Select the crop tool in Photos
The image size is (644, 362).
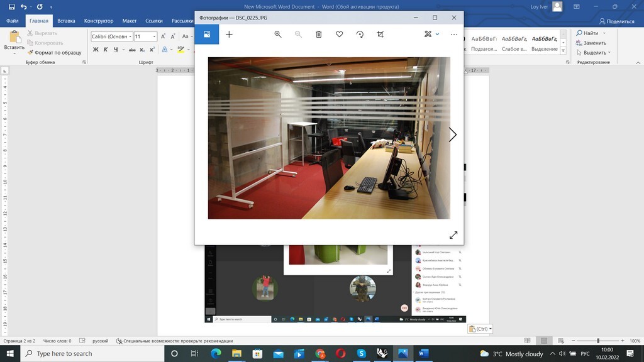coord(380,35)
